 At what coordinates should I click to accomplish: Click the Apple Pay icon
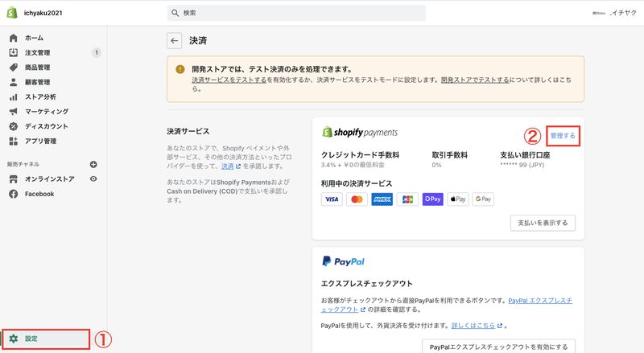(x=457, y=199)
